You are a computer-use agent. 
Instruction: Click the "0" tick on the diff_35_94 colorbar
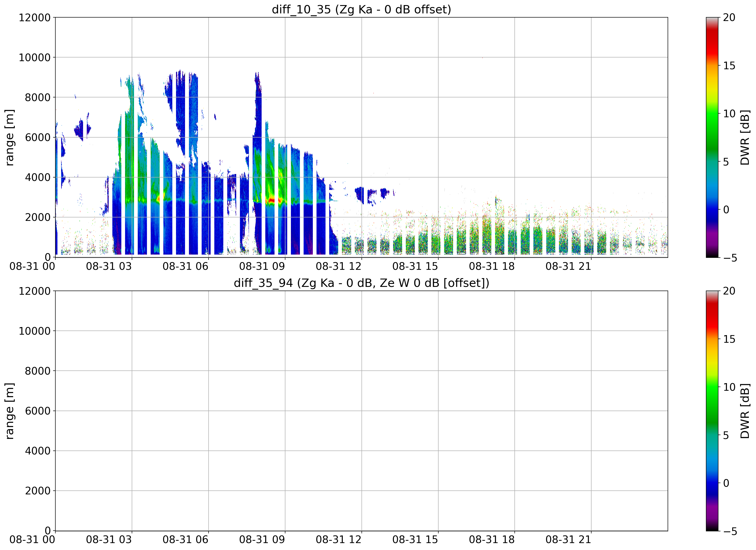pyautogui.click(x=726, y=483)
